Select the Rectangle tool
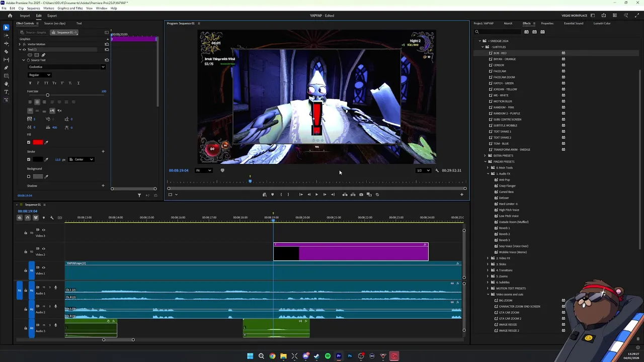 tap(6, 75)
